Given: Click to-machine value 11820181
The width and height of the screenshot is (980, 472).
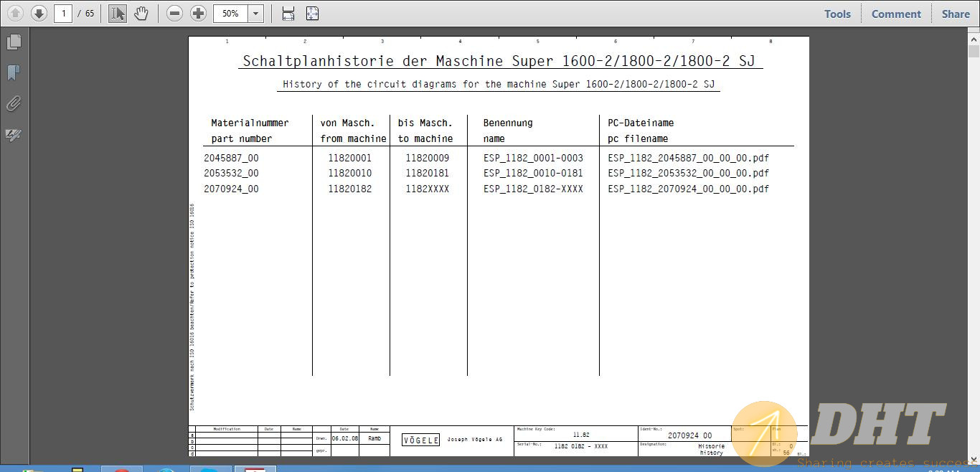Looking at the screenshot, I should pyautogui.click(x=428, y=173).
